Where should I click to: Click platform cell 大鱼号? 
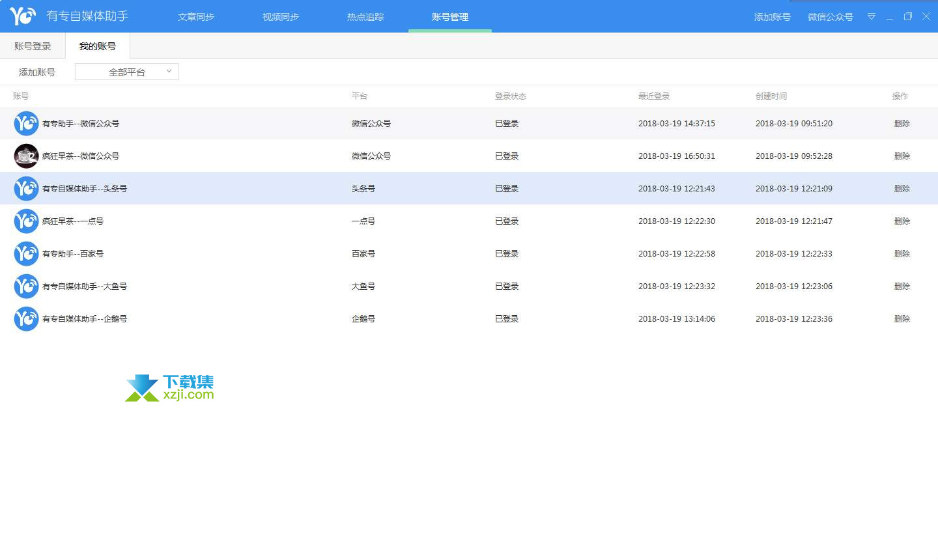(363, 287)
